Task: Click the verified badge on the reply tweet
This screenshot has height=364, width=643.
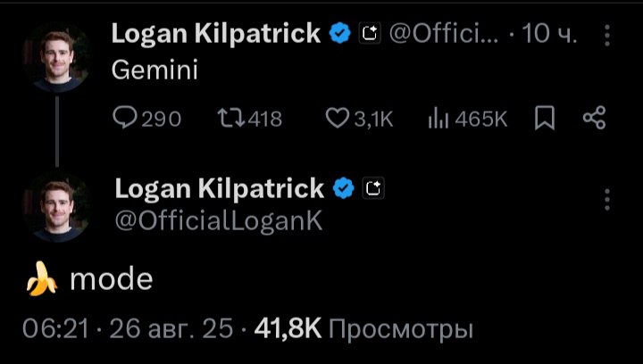Action: click(344, 188)
